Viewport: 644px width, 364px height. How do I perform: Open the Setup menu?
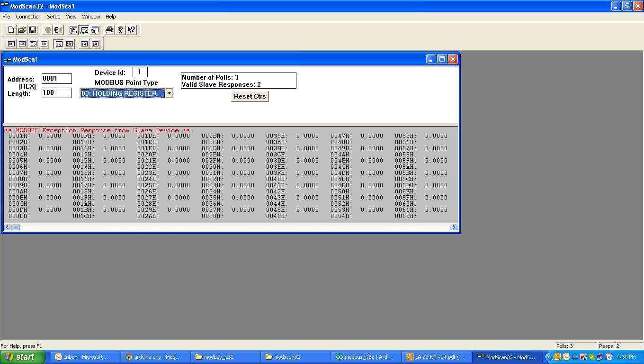[x=54, y=17]
